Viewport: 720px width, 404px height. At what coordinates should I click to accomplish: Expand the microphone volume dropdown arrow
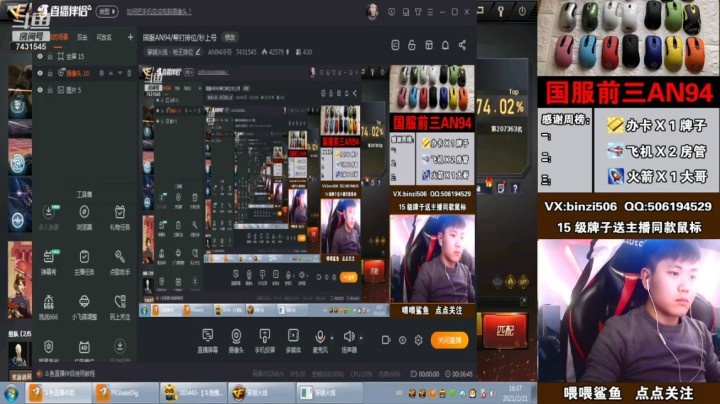tap(332, 338)
